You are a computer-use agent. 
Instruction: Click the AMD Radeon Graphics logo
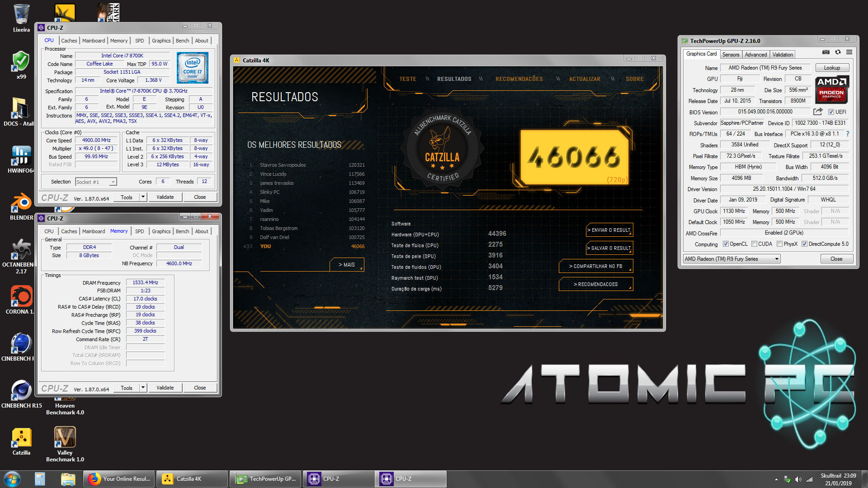click(x=832, y=89)
